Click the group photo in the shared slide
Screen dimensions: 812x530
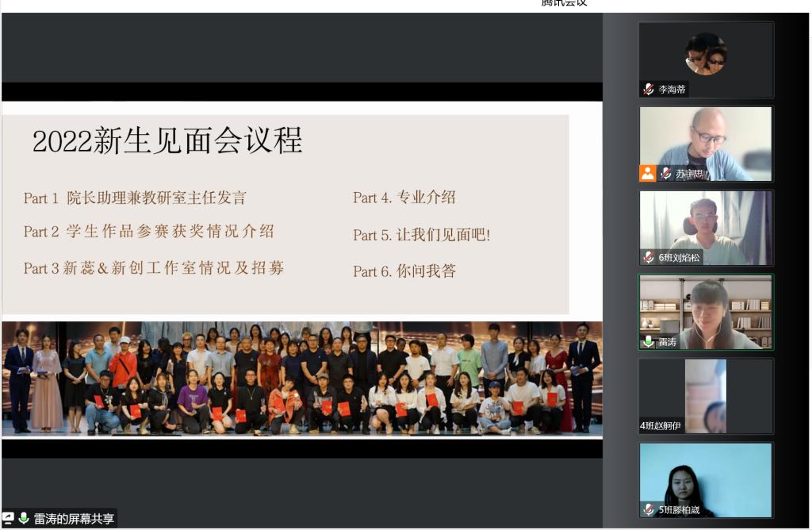click(301, 378)
